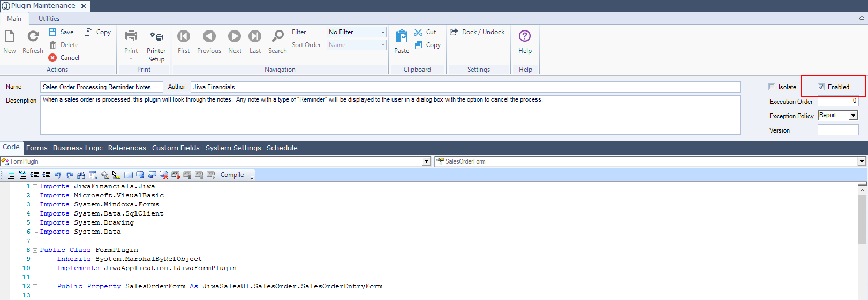Switch to the Business Logic tab
Screen dimensions: 868x300
point(78,148)
